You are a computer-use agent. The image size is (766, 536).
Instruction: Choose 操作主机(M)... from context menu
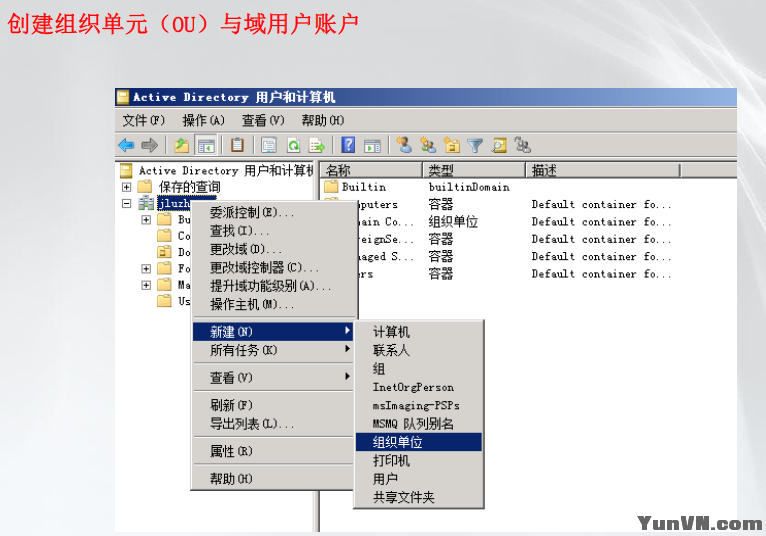(274, 304)
